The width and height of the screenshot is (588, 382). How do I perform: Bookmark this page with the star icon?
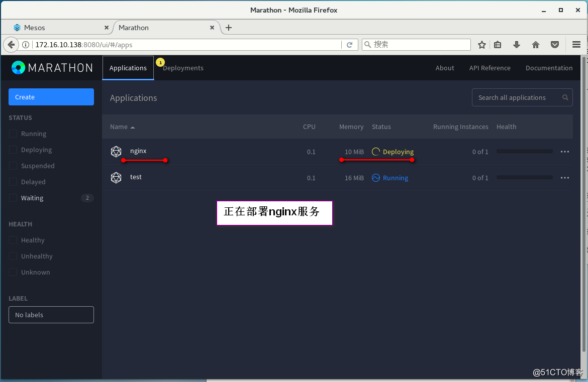(x=482, y=45)
